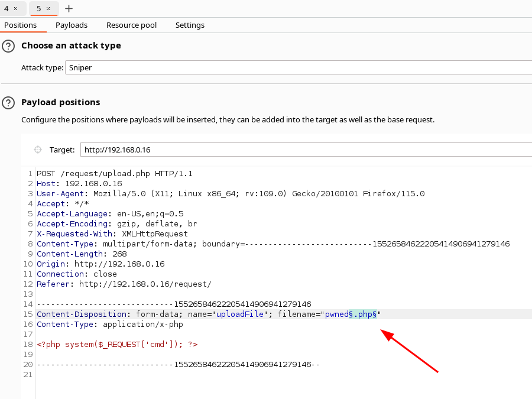Open the Attack type Sniper dropdown

click(299, 67)
